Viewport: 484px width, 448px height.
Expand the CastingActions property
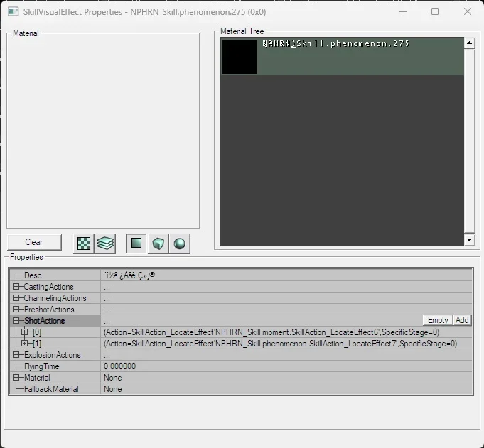[x=16, y=287]
